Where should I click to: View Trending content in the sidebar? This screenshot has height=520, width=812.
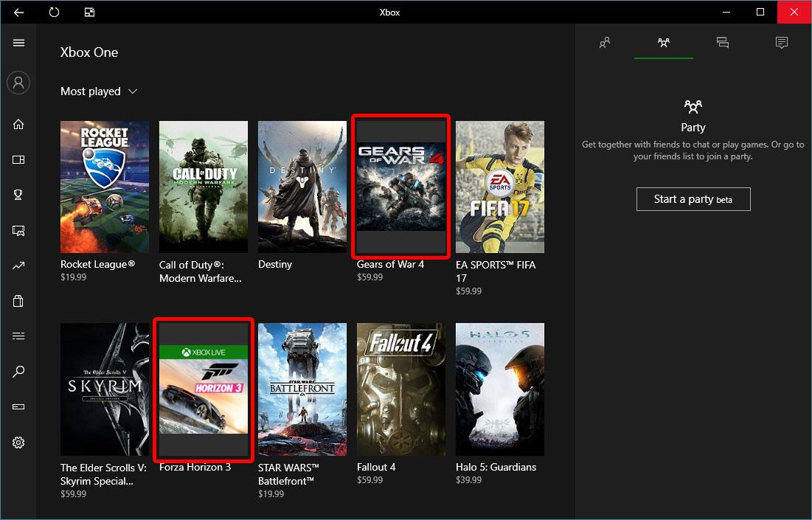(x=18, y=266)
